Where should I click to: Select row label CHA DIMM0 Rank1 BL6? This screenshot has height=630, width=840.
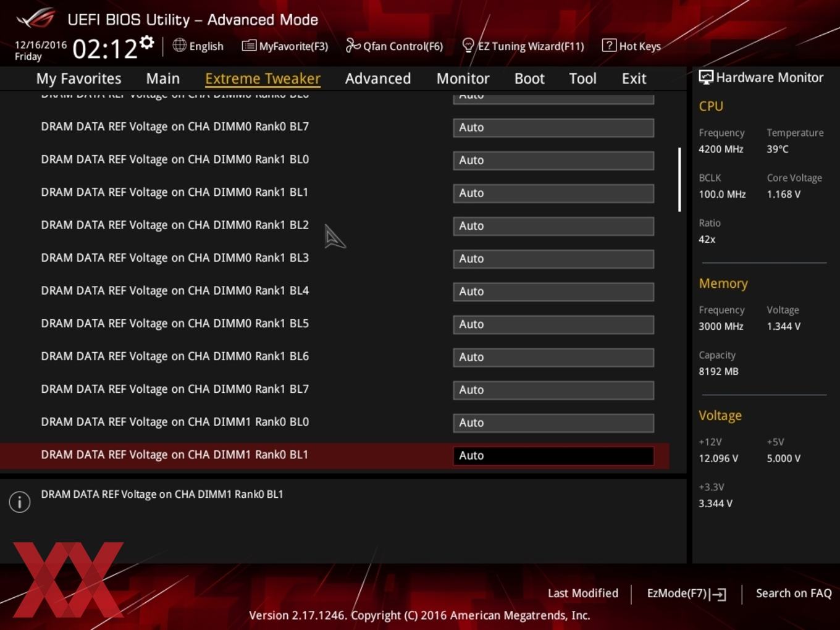coord(175,356)
